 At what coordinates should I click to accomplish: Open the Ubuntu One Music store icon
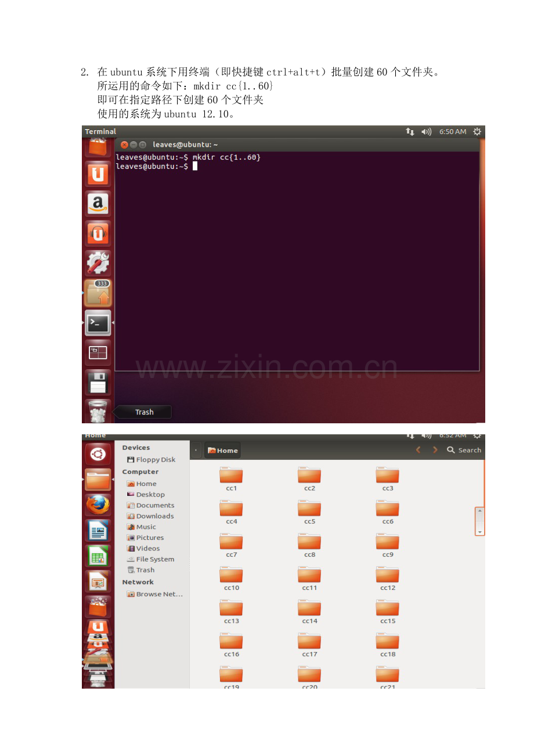[x=98, y=233]
